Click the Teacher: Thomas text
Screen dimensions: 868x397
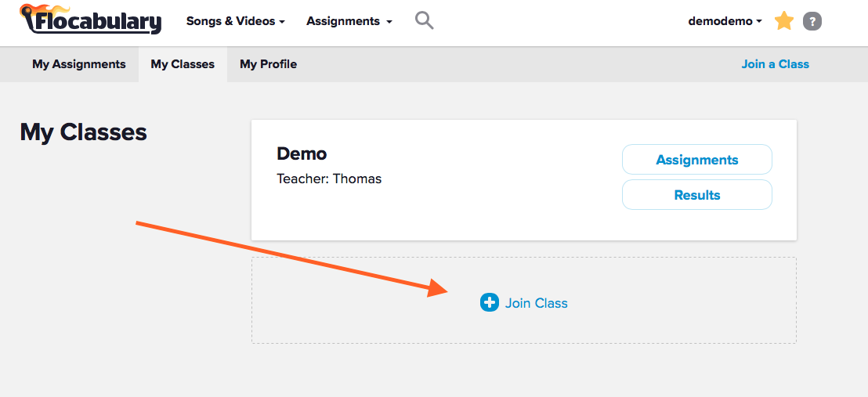click(x=329, y=179)
